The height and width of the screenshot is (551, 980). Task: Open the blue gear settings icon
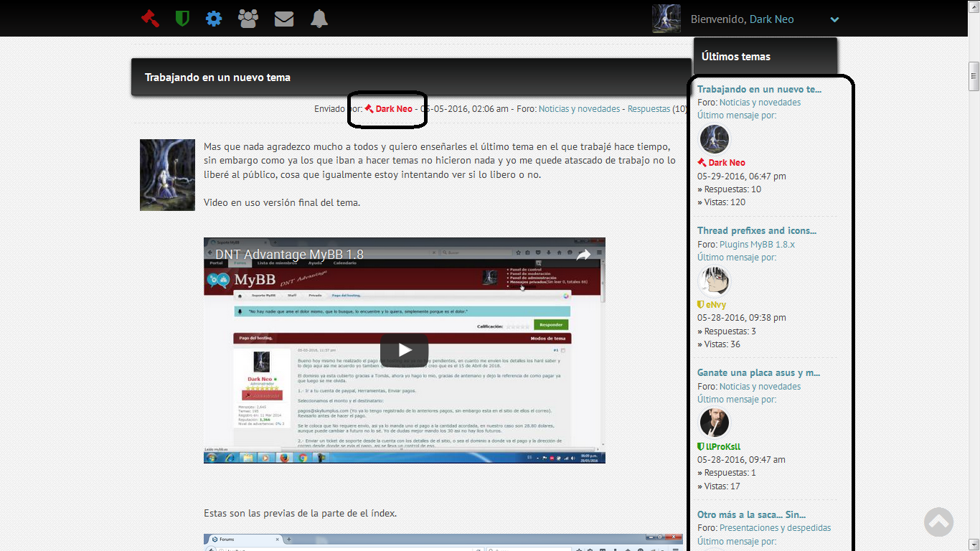pyautogui.click(x=214, y=19)
